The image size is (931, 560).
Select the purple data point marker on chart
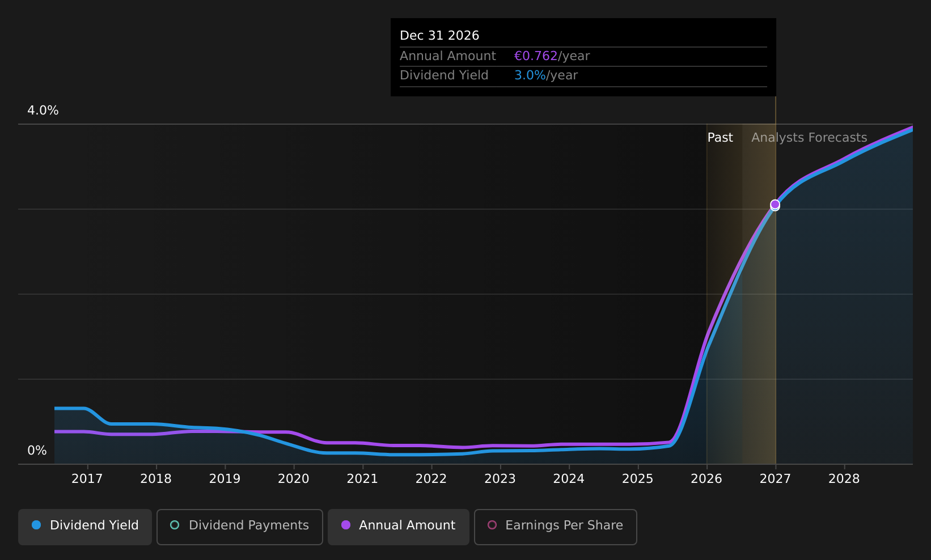pyautogui.click(x=775, y=204)
